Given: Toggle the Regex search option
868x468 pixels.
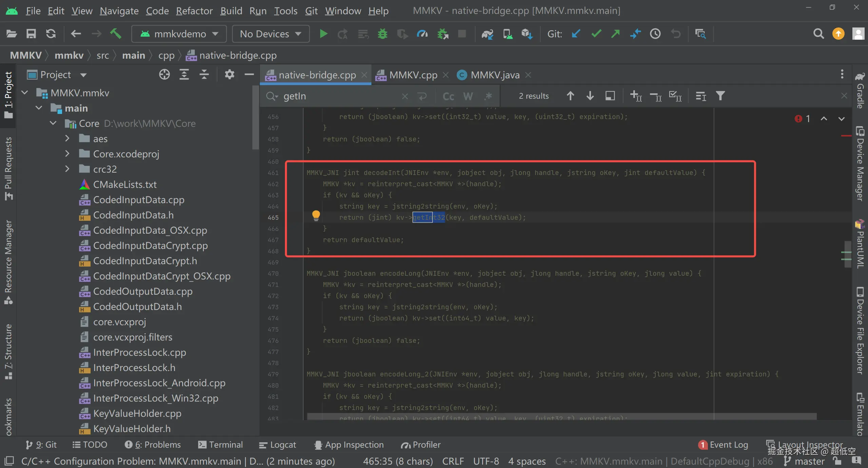Looking at the screenshot, I should [x=488, y=96].
